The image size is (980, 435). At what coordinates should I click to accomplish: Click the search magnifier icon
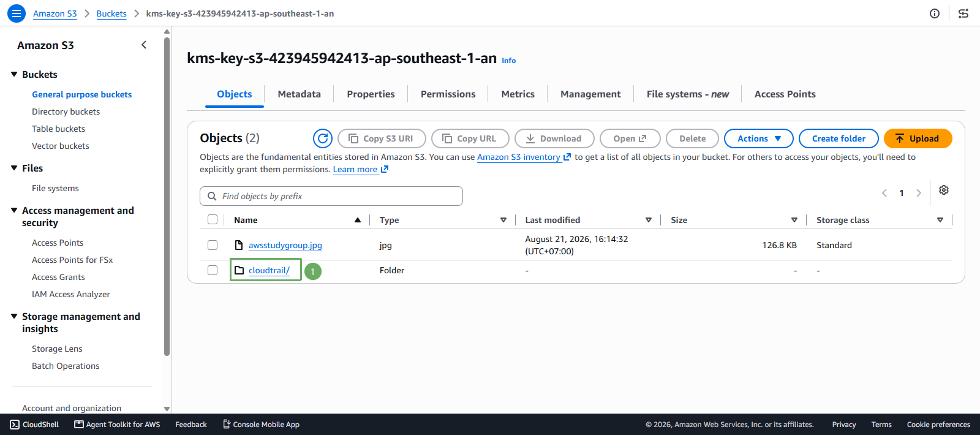click(212, 196)
